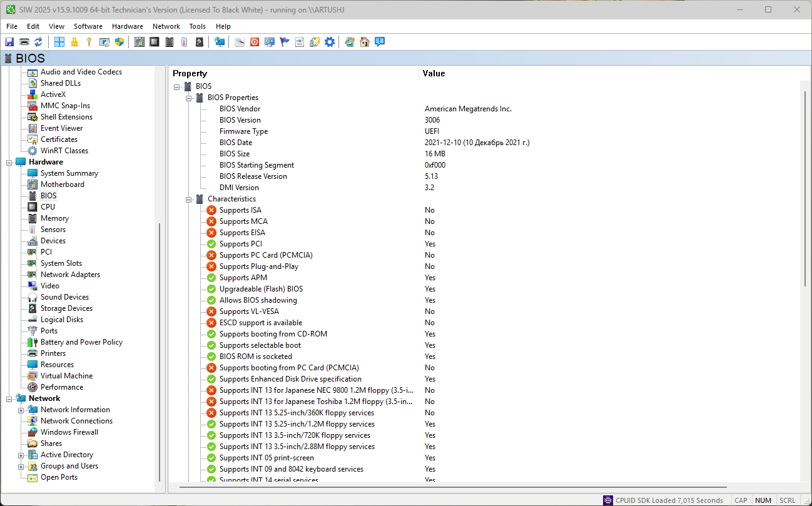Click the house Home toolbar icon

click(x=365, y=42)
